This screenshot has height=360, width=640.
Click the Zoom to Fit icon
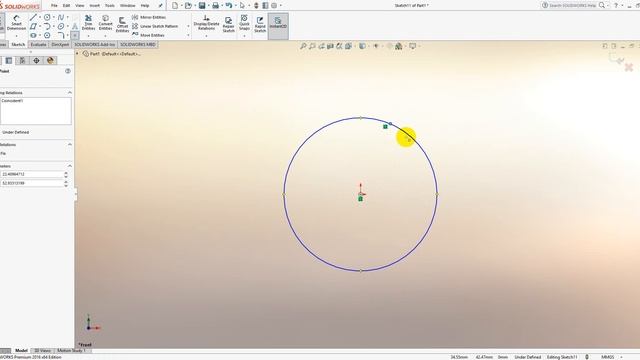(303, 46)
